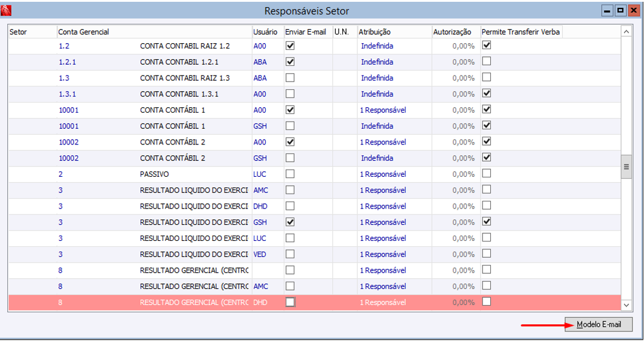The height and width of the screenshot is (341, 644).
Task: Click the Autorização column header
Action: pos(456,32)
